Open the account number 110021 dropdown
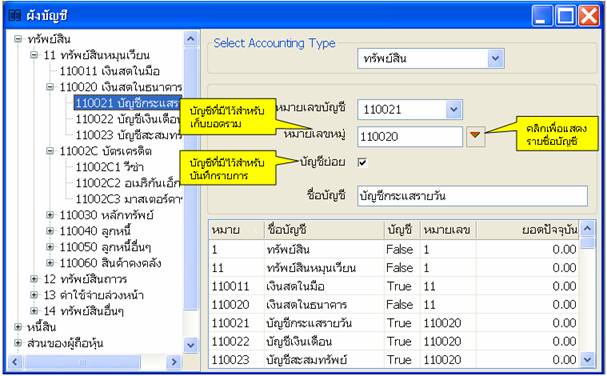Viewport: 607px width, 376px height. click(x=453, y=110)
